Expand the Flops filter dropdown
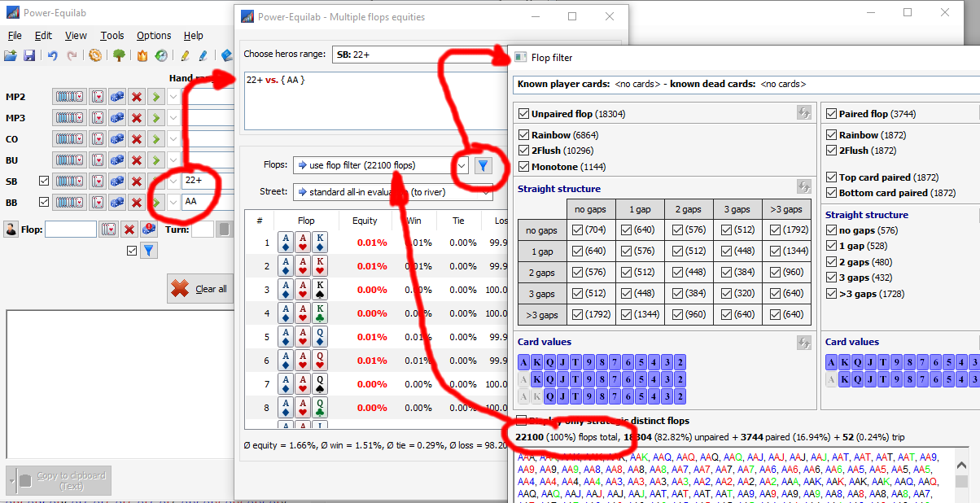Screen dimensions: 980x503 [x=462, y=165]
